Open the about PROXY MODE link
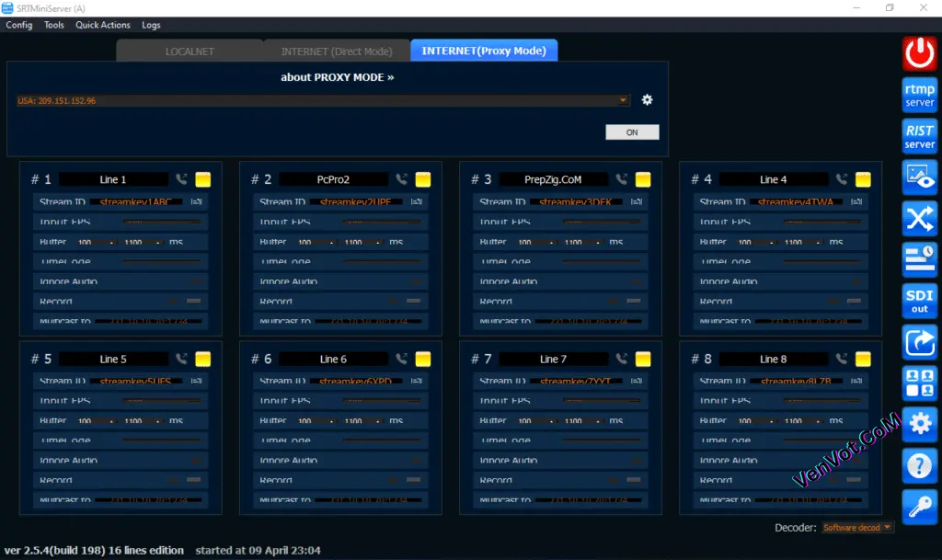942x560 pixels. tap(338, 77)
